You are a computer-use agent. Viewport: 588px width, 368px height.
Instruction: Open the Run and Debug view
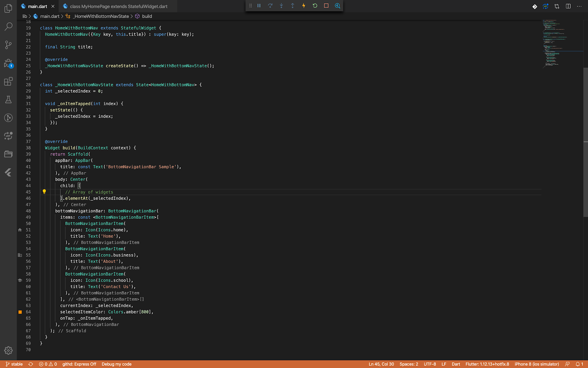click(x=8, y=63)
